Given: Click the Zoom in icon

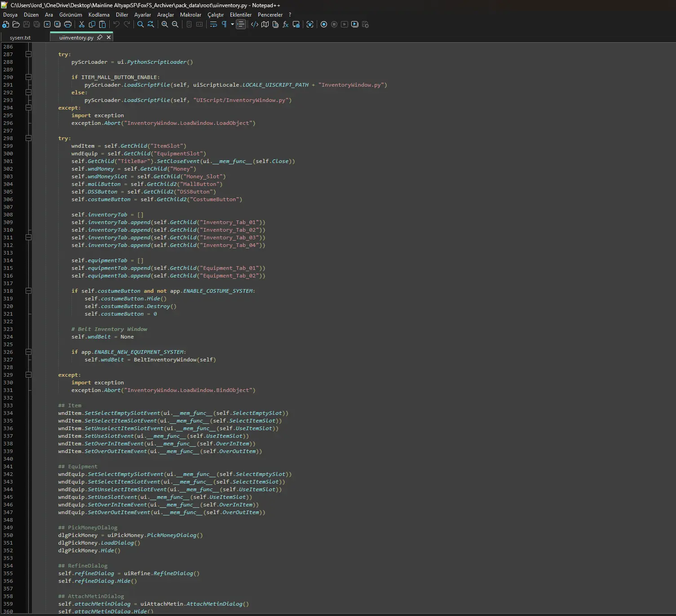Looking at the screenshot, I should coord(165,24).
